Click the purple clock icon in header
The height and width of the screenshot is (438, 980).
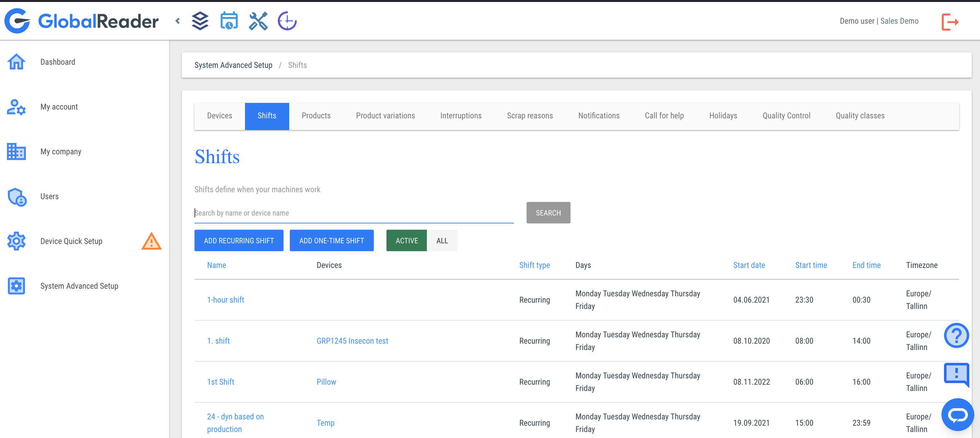287,21
